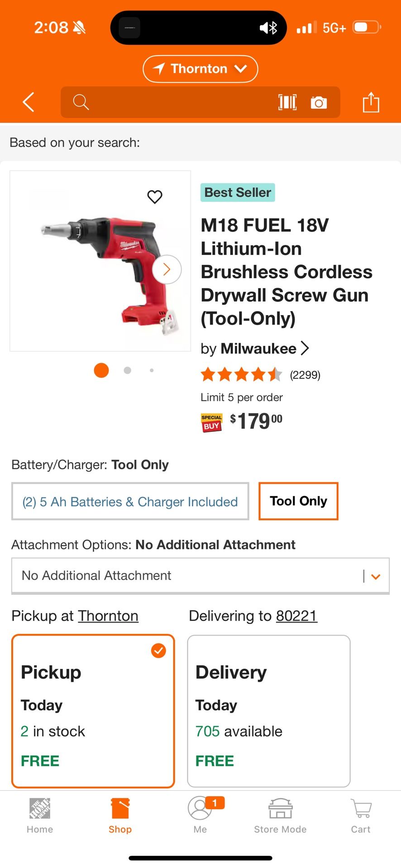Select (2) 5 Ah Batteries & Charger option
The image size is (401, 868).
pyautogui.click(x=130, y=502)
